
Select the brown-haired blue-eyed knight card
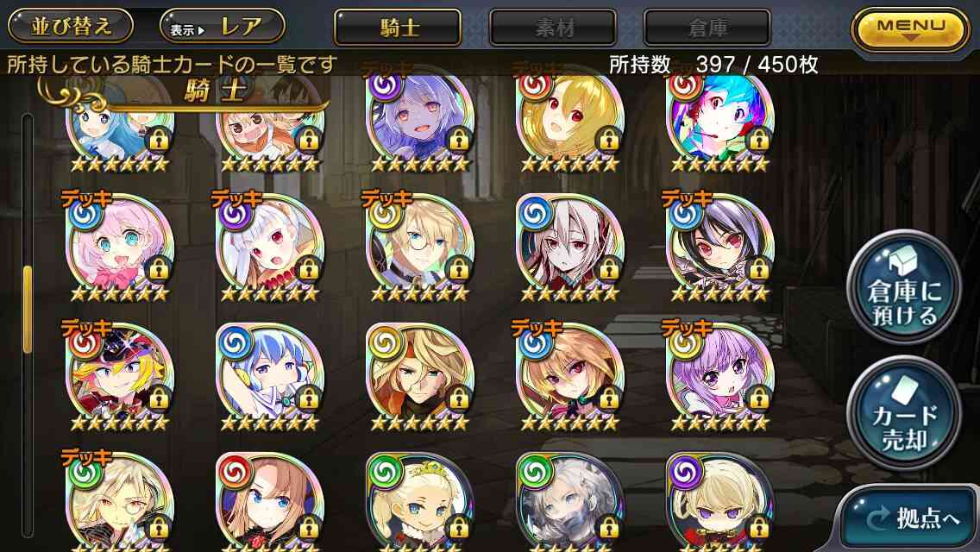[269, 503]
